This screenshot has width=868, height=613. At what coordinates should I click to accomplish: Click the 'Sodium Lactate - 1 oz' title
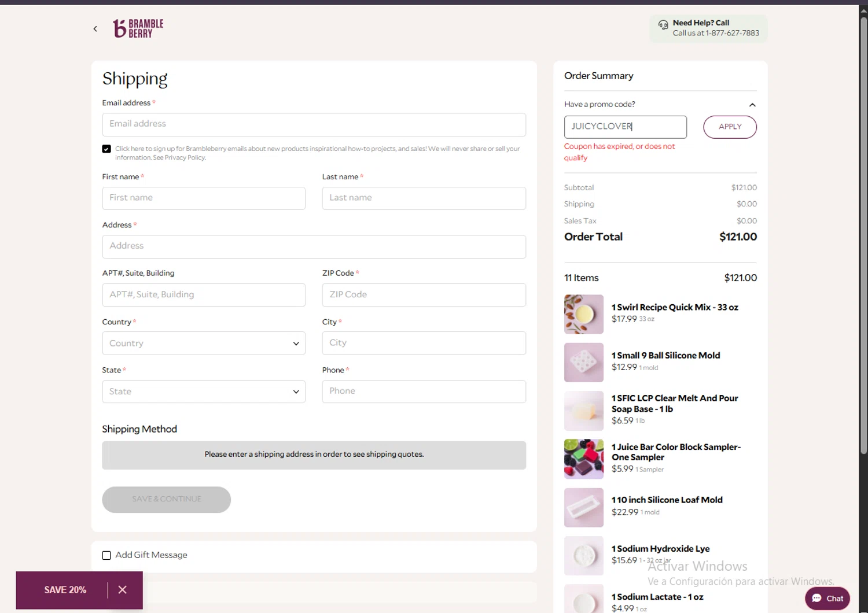click(x=657, y=597)
